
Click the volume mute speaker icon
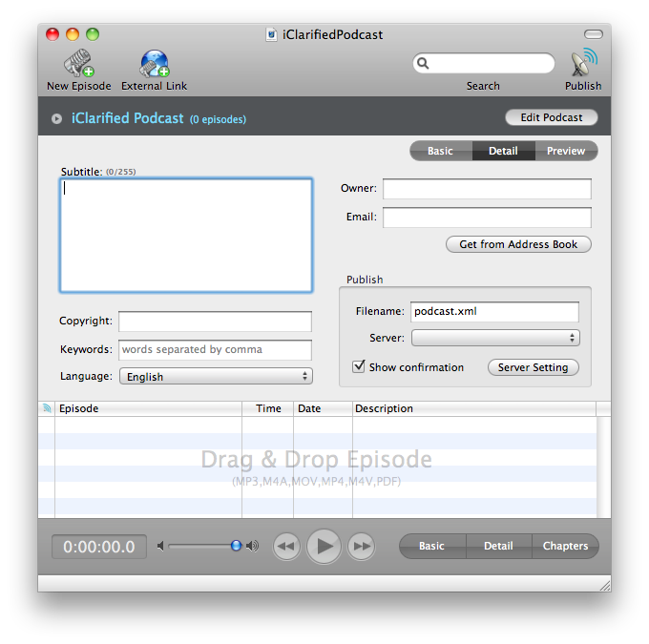coord(160,546)
